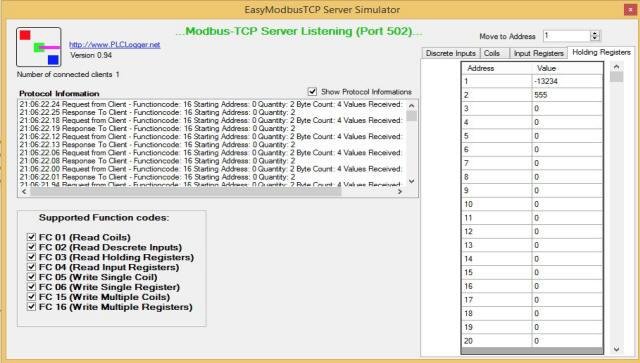Uncheck FC 02 (Read Descrete Inputs)
The width and height of the screenshot is (640, 363).
[31, 247]
